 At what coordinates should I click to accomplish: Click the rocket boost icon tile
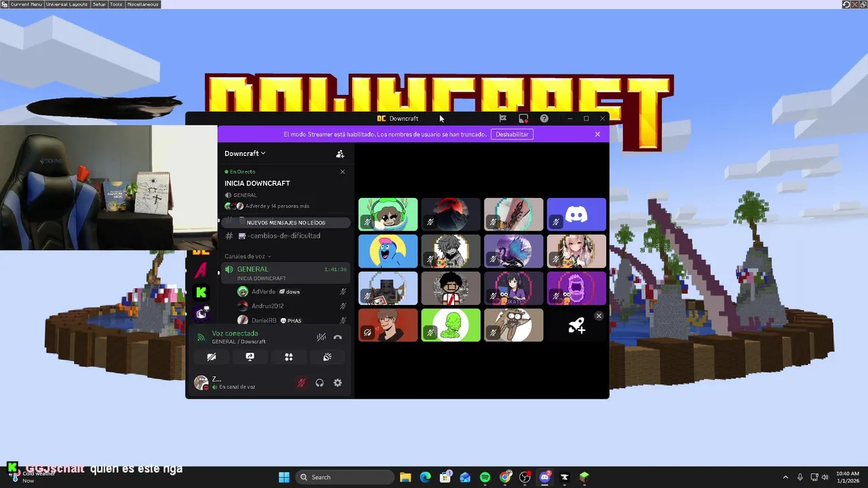[x=576, y=326]
